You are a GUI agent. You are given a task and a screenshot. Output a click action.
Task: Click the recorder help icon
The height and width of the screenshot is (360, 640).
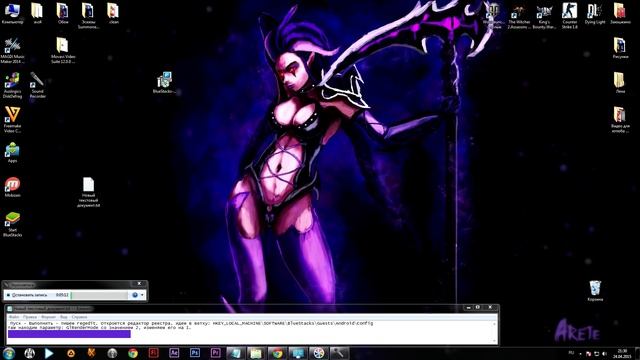click(x=135, y=295)
